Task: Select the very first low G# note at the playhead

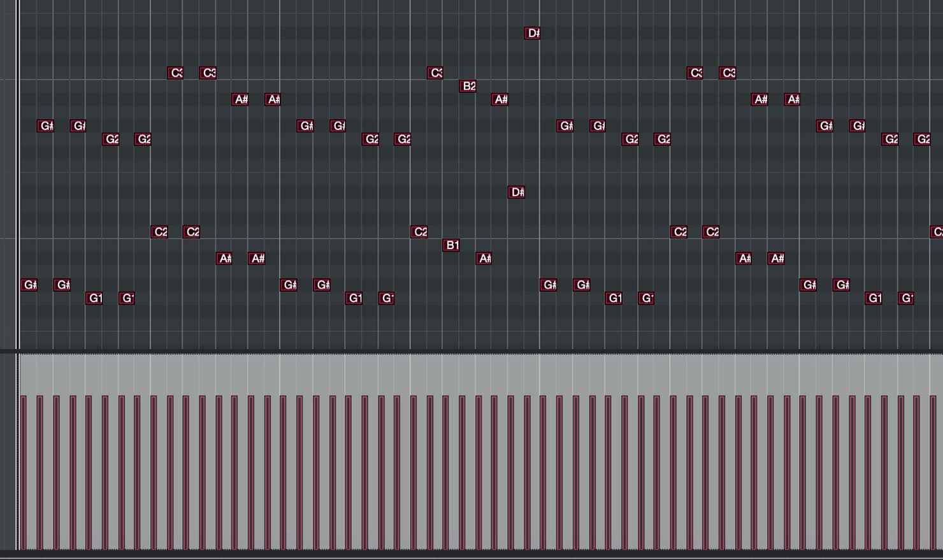Action: (x=29, y=285)
